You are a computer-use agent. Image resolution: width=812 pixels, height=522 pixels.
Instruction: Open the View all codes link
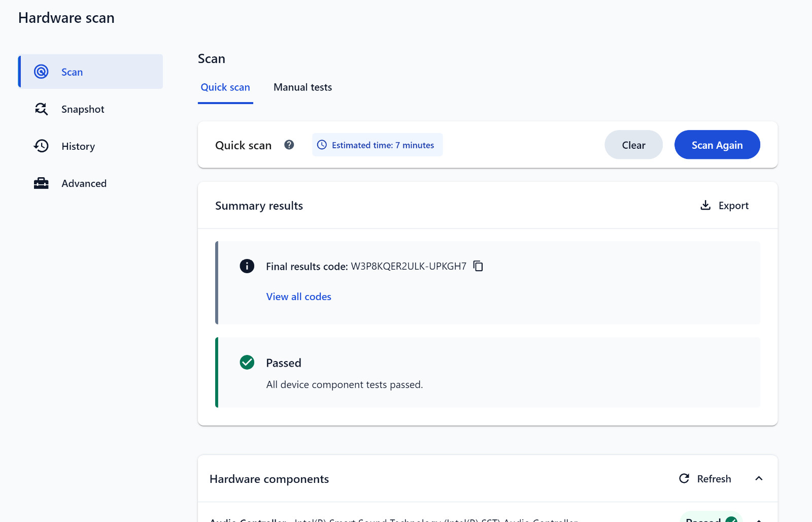tap(298, 297)
